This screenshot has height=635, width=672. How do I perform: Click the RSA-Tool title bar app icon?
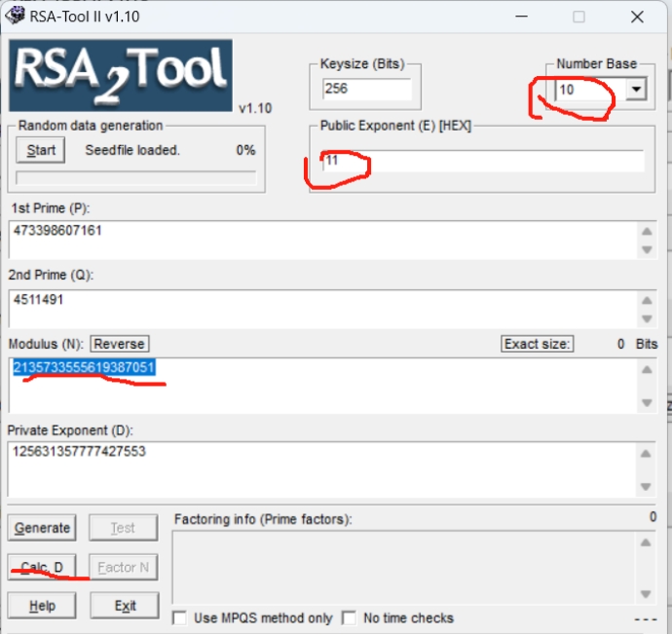pyautogui.click(x=17, y=17)
